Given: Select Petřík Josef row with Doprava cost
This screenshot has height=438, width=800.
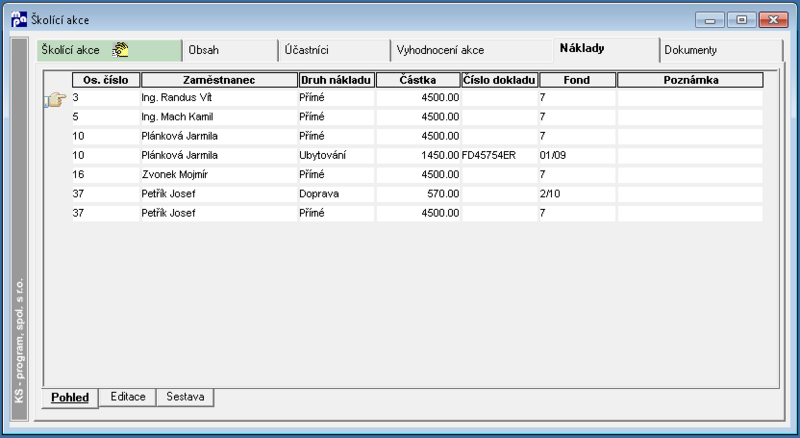Looking at the screenshot, I should [417, 194].
